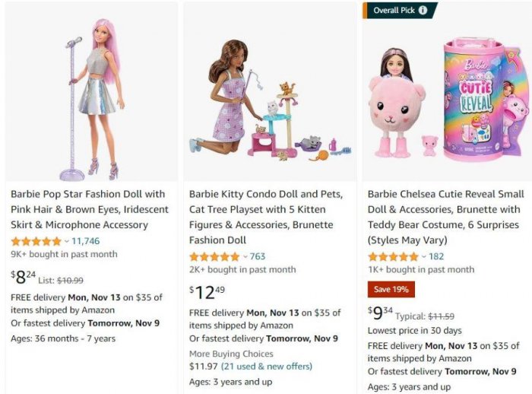532x394 pixels.
Task: Open Barbie Chelsea Cutie Reveal title link
Action: pos(445,217)
